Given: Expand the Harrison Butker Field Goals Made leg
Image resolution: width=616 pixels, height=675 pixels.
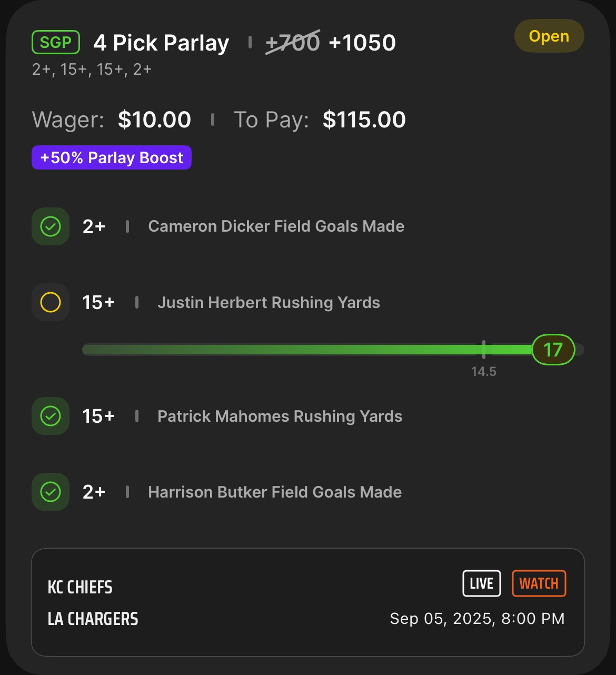Looking at the screenshot, I should pyautogui.click(x=275, y=492).
